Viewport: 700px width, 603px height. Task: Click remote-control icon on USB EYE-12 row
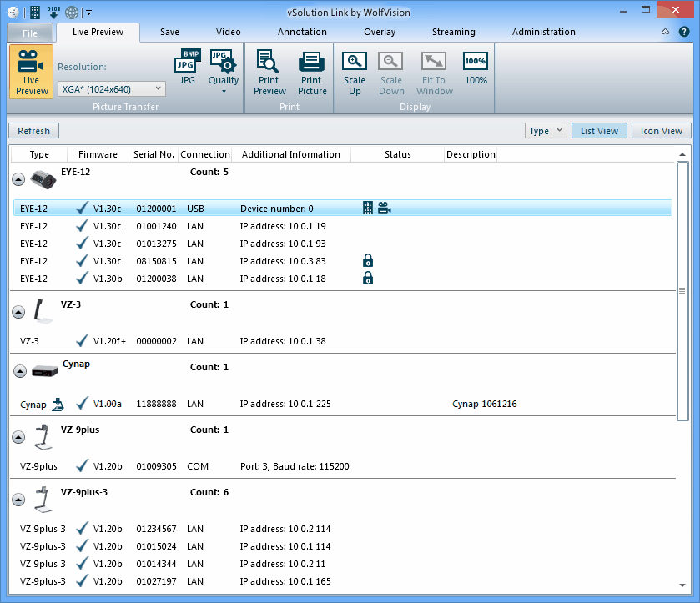367,208
